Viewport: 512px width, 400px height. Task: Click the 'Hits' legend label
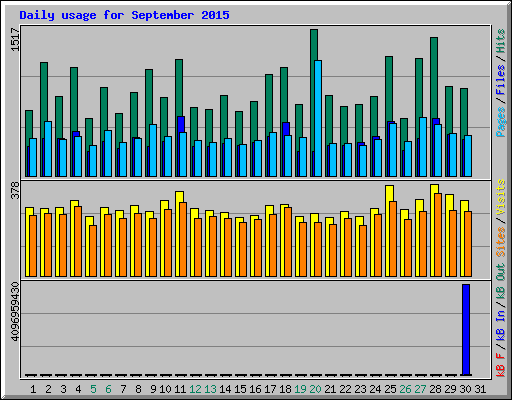[501, 41]
